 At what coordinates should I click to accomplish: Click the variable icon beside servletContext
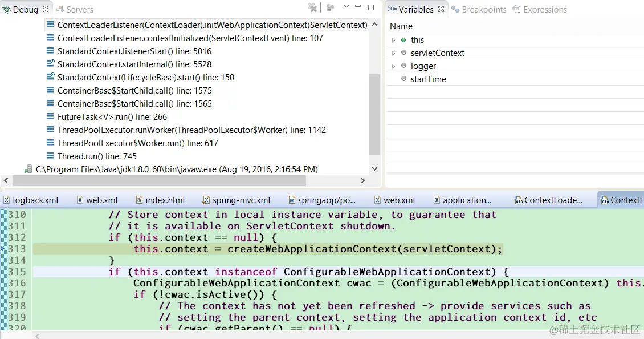pos(403,53)
